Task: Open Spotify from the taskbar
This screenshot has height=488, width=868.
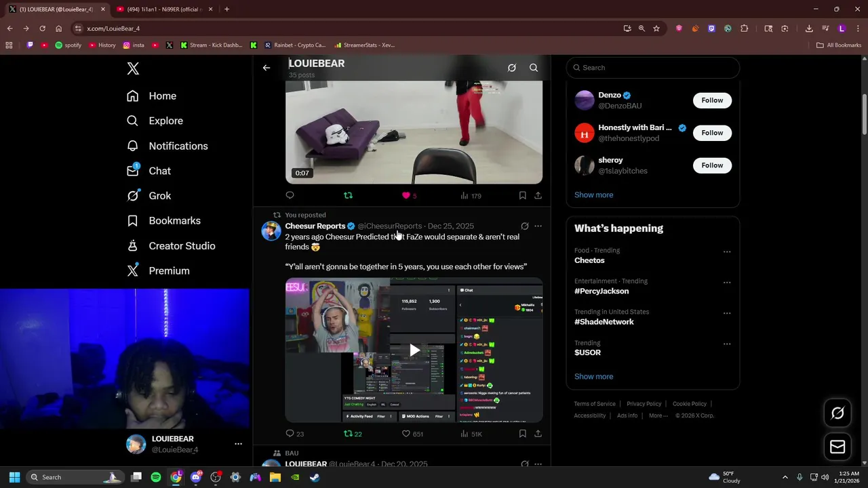Action: (x=156, y=477)
